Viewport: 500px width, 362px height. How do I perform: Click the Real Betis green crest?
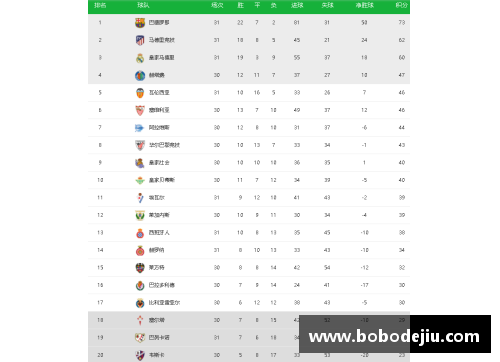point(140,180)
